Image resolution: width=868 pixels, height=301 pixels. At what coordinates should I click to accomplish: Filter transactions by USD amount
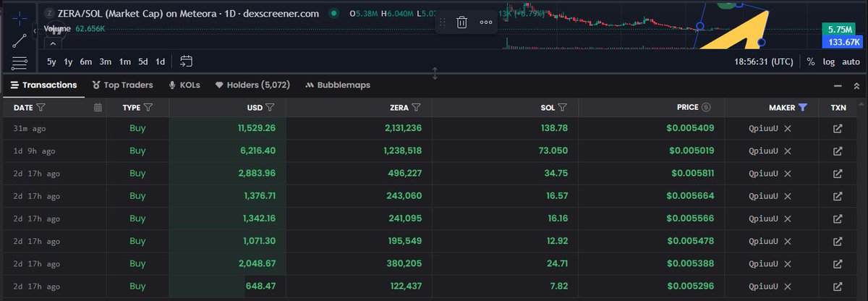[270, 108]
